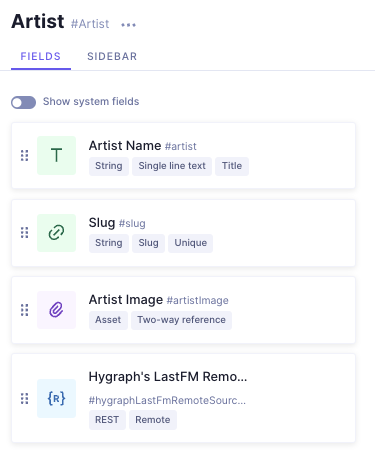This screenshot has width=375, height=458.
Task: Click the drag handle beside LastFM remote field
Action: [x=24, y=398]
